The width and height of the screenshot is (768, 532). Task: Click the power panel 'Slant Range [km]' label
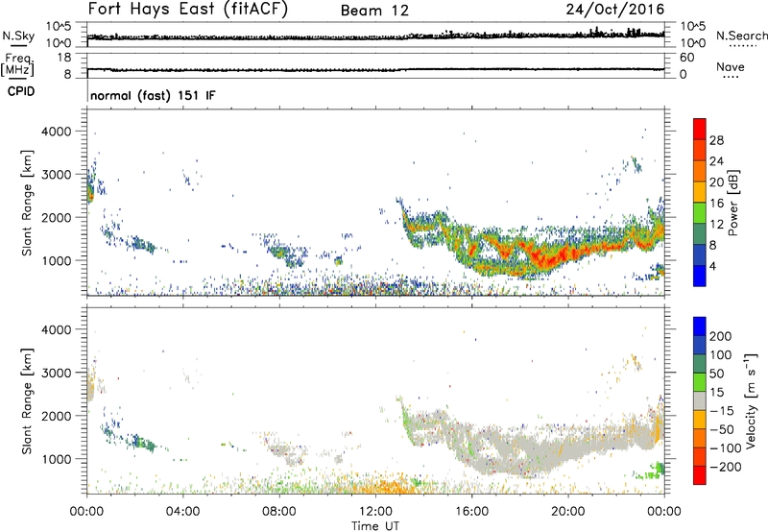click(27, 203)
